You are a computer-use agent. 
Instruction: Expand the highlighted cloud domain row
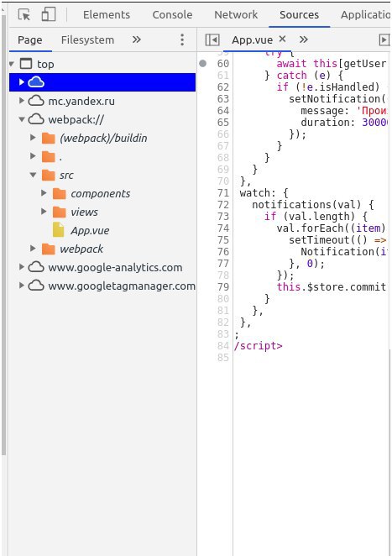[22, 82]
